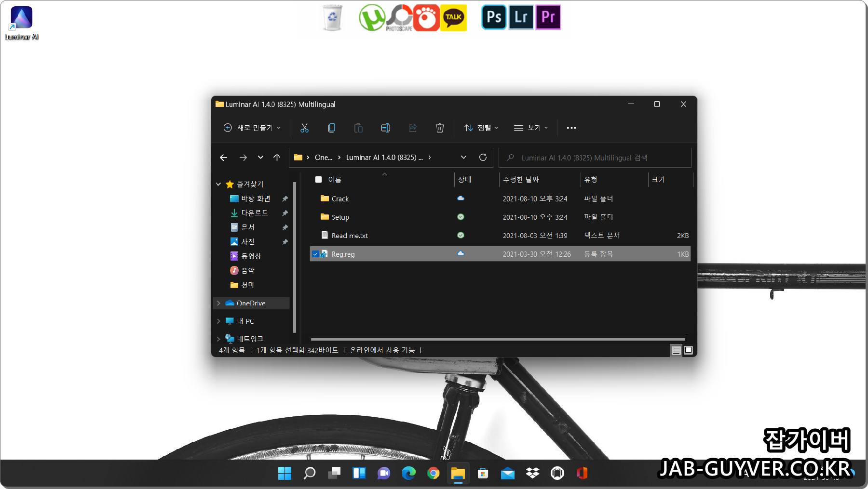The image size is (868, 489).
Task: Expand the 내 PC tree node
Action: [218, 321]
